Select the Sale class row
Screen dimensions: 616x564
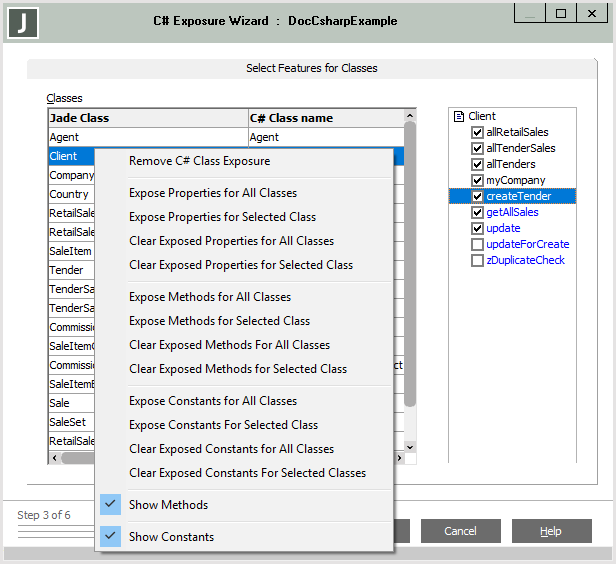[71, 403]
